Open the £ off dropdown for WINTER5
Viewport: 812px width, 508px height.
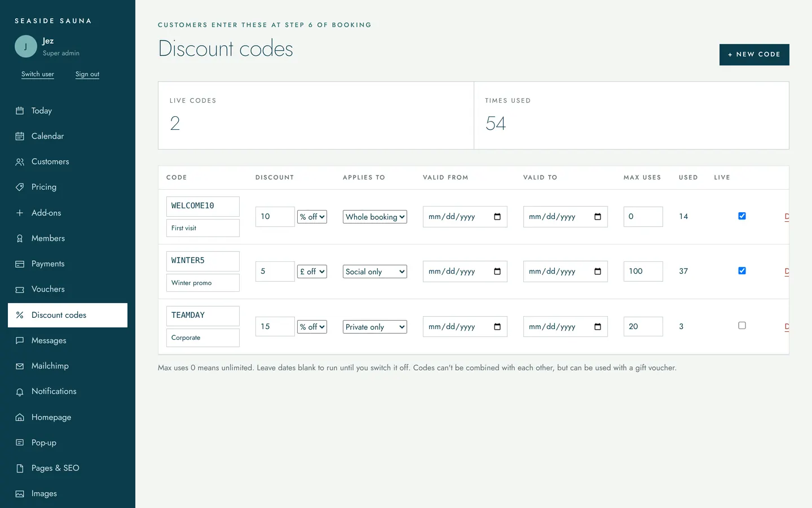point(312,271)
